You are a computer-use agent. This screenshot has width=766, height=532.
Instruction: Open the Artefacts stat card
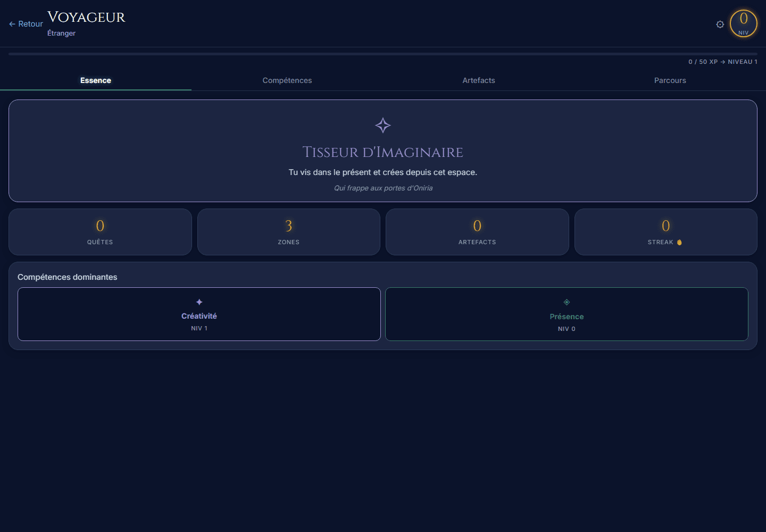point(477,232)
